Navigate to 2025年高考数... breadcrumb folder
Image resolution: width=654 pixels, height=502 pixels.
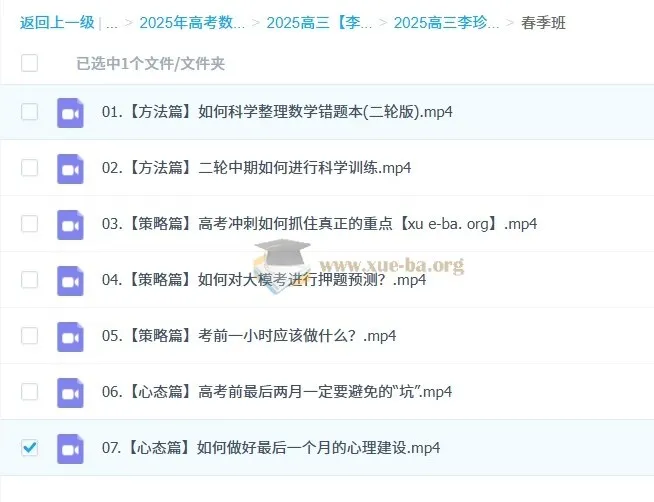click(x=192, y=23)
